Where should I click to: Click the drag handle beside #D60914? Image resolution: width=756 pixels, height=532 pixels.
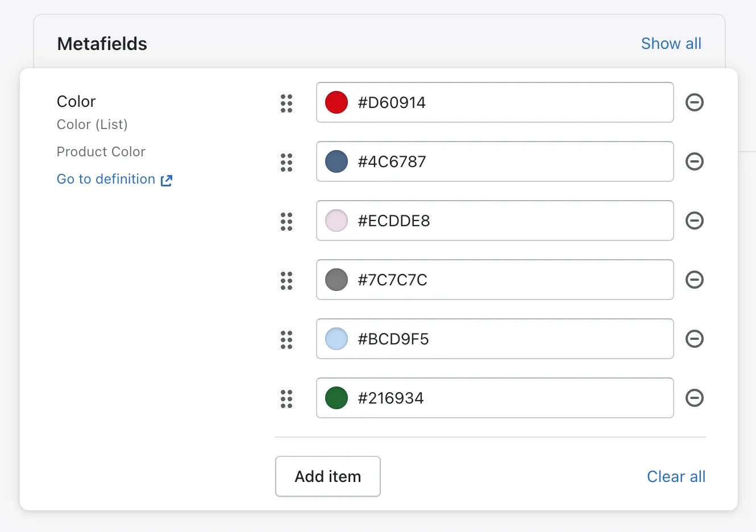pyautogui.click(x=286, y=103)
